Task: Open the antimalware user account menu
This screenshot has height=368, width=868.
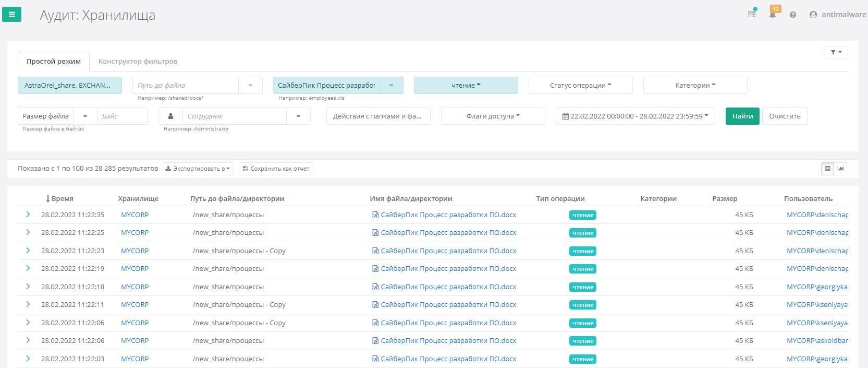Action: tap(837, 15)
